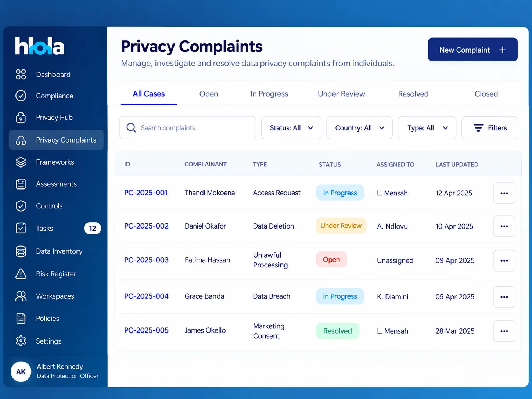This screenshot has height=399, width=532.
Task: Open the Filters button
Action: 490,128
